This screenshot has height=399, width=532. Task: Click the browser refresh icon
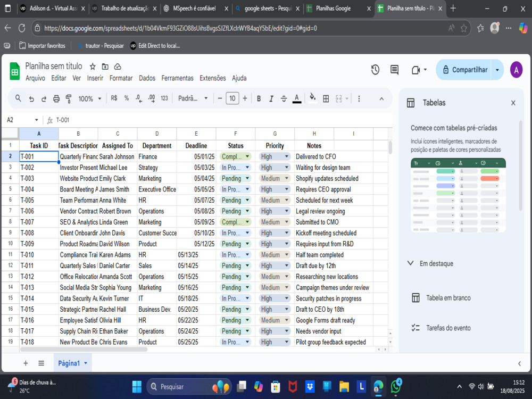pyautogui.click(x=22, y=28)
